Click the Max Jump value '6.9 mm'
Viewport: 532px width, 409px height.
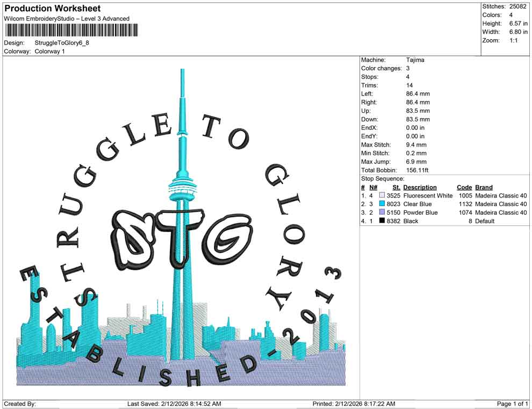tap(416, 162)
